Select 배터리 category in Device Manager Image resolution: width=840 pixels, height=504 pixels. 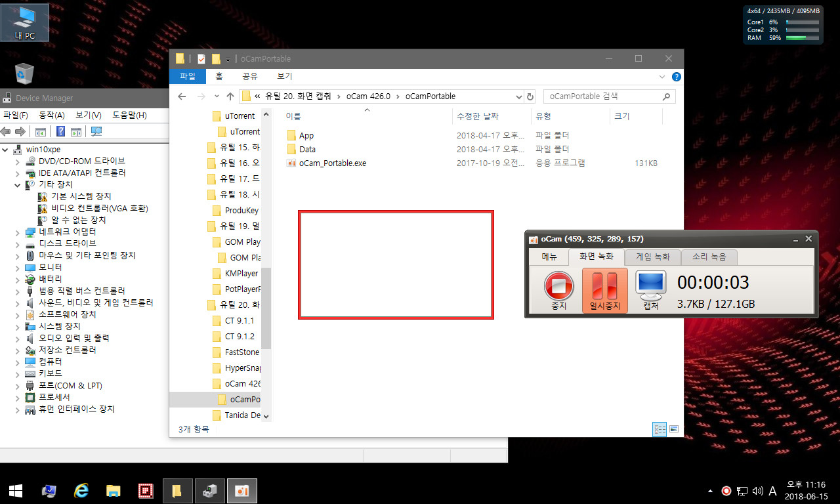51,279
